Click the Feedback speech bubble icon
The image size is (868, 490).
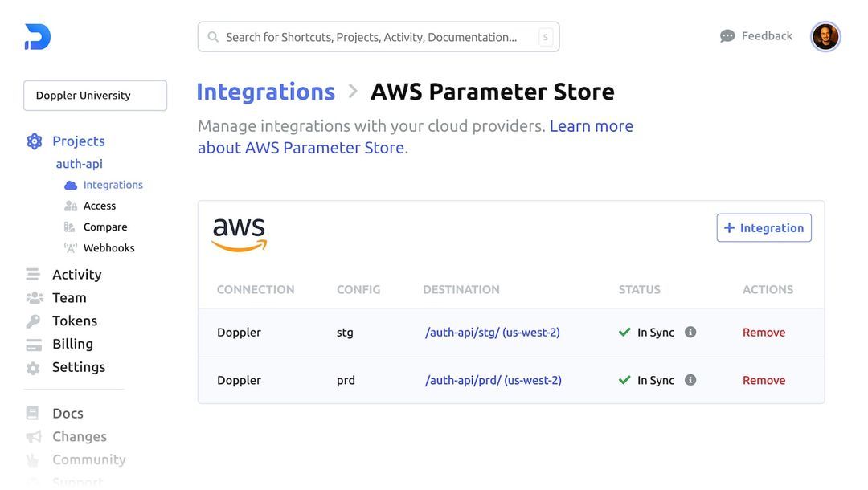tap(727, 35)
